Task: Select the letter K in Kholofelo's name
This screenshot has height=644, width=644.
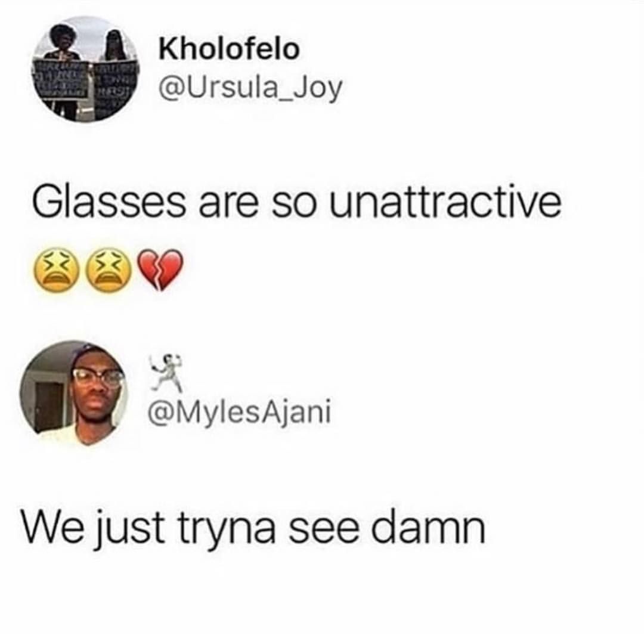Action: click(168, 49)
